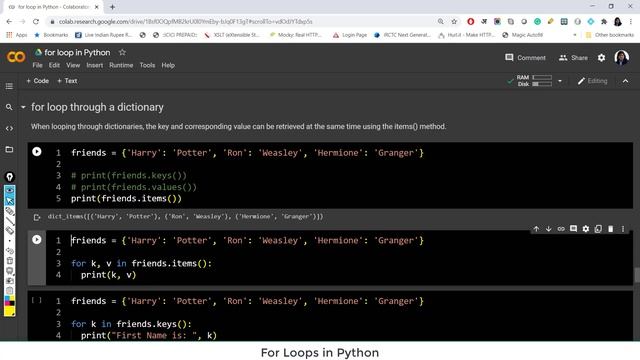
Task: Add a comment to the selected cell
Action: pyautogui.click(x=573, y=229)
